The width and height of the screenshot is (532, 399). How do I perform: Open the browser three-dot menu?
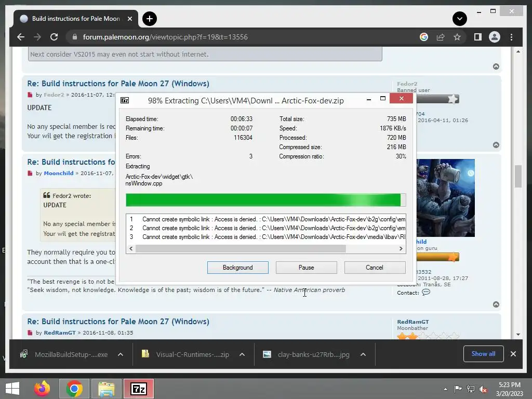pos(511,37)
